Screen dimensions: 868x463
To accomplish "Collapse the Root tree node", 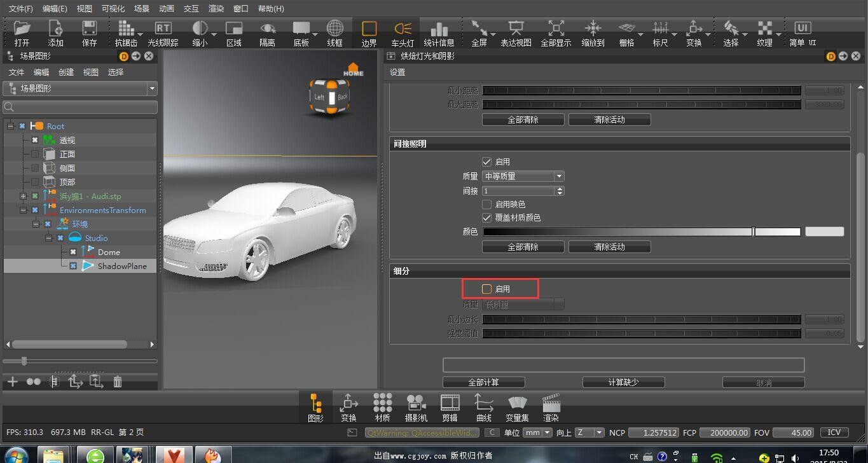I will (10, 126).
